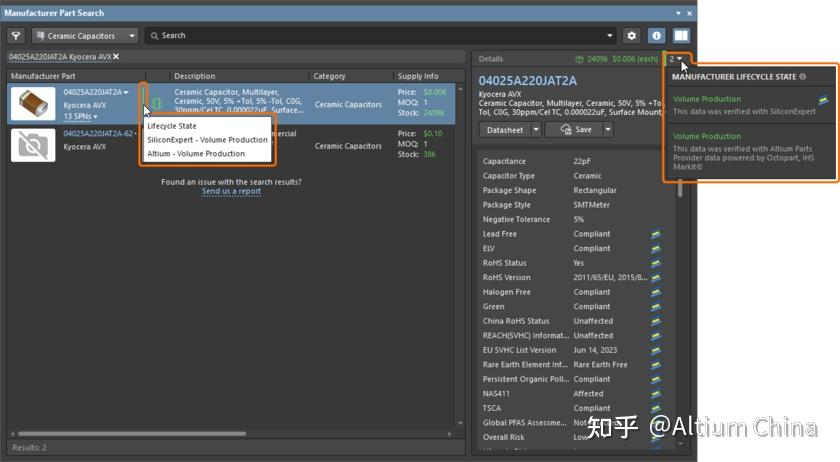The height and width of the screenshot is (462, 840).
Task: Open the 04025A220JAT2A-62 part link
Action: click(x=98, y=133)
